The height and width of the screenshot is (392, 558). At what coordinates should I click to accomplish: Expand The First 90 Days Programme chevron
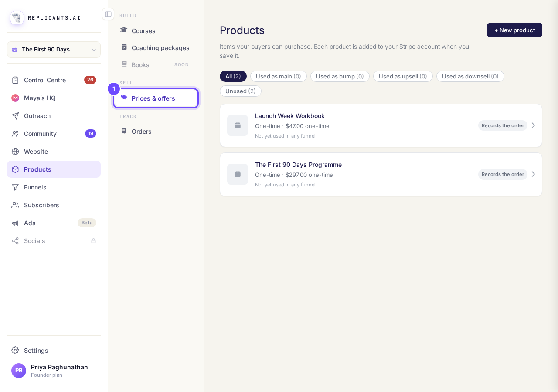click(533, 174)
